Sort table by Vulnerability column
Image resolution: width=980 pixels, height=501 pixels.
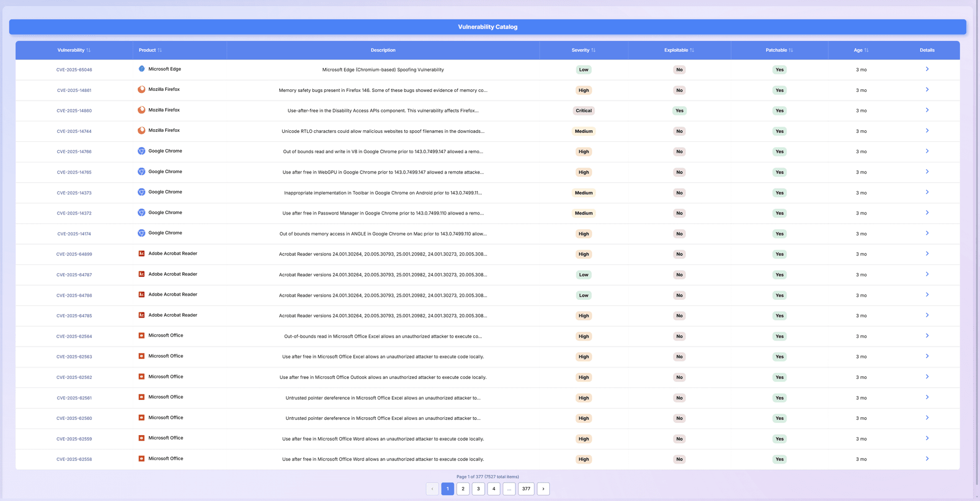[74, 50]
